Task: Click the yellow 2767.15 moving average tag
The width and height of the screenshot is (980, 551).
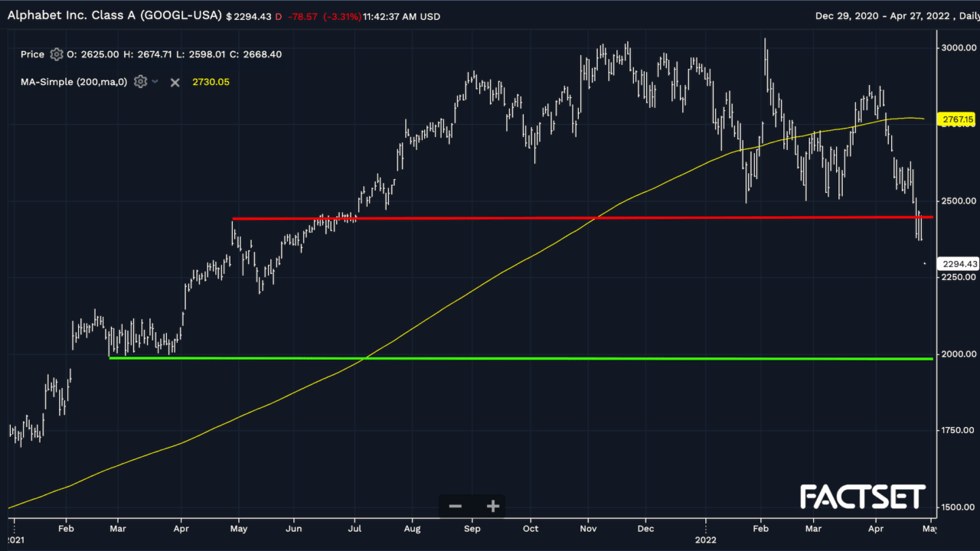Action: point(958,119)
